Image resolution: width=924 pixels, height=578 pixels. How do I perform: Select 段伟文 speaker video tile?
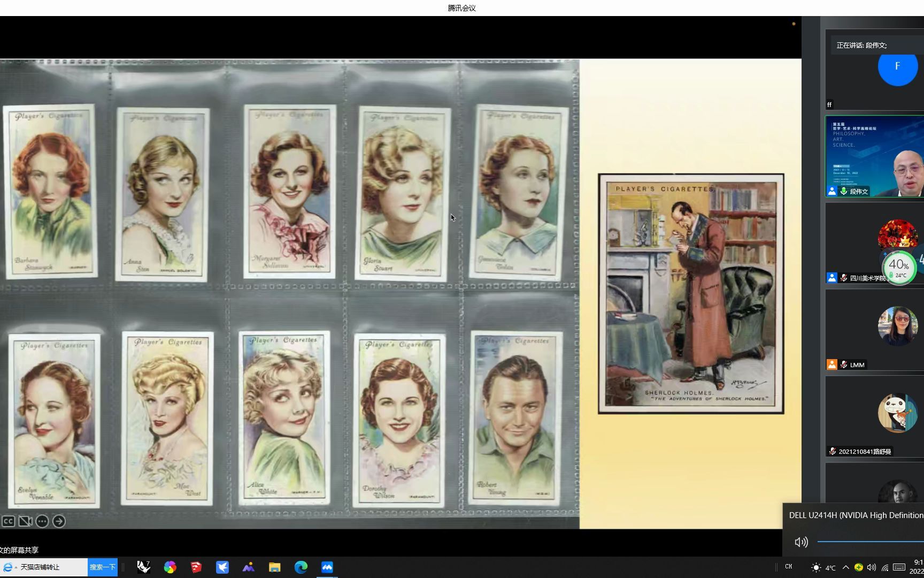tap(875, 156)
